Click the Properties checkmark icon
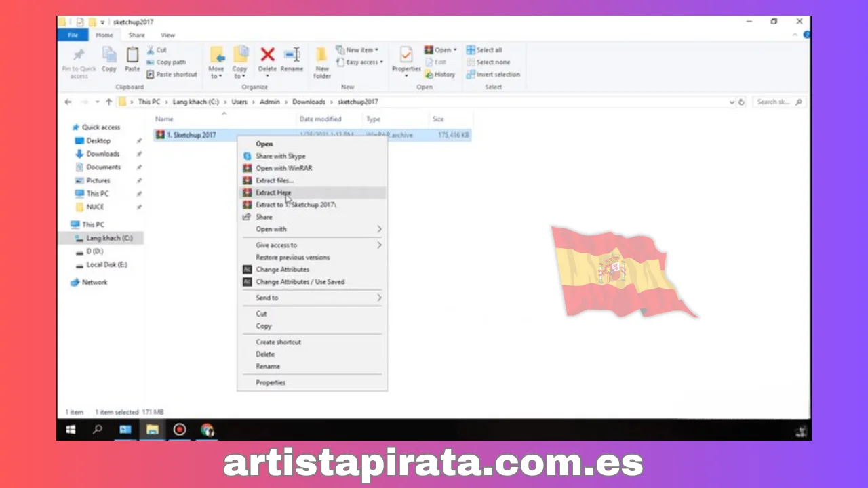Screen dimensions: 868x488 (406, 55)
